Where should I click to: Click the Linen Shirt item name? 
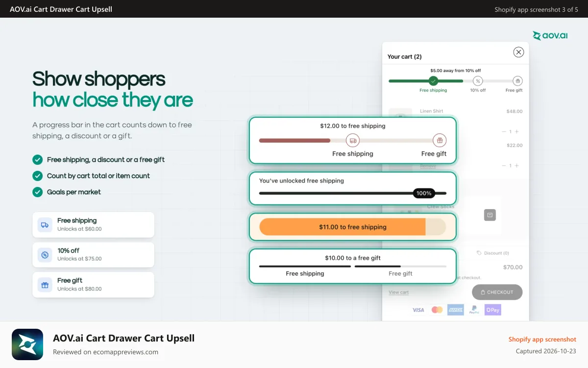(x=431, y=111)
